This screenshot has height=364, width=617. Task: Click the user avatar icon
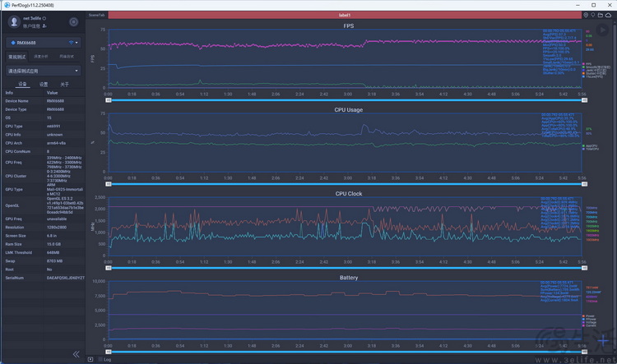[14, 21]
